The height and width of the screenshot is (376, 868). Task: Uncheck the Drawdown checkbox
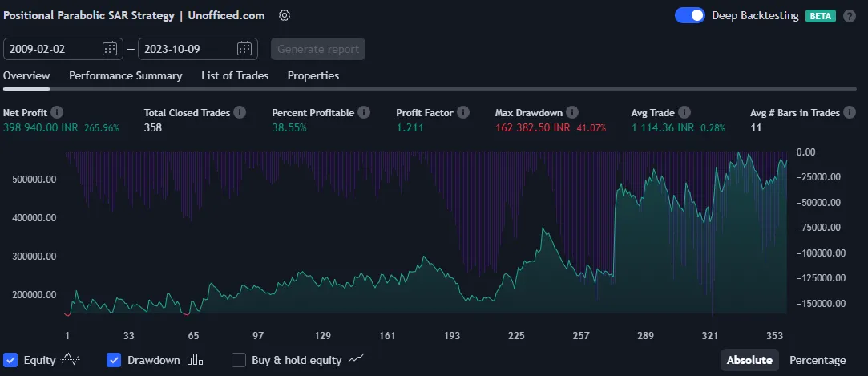pyautogui.click(x=114, y=360)
